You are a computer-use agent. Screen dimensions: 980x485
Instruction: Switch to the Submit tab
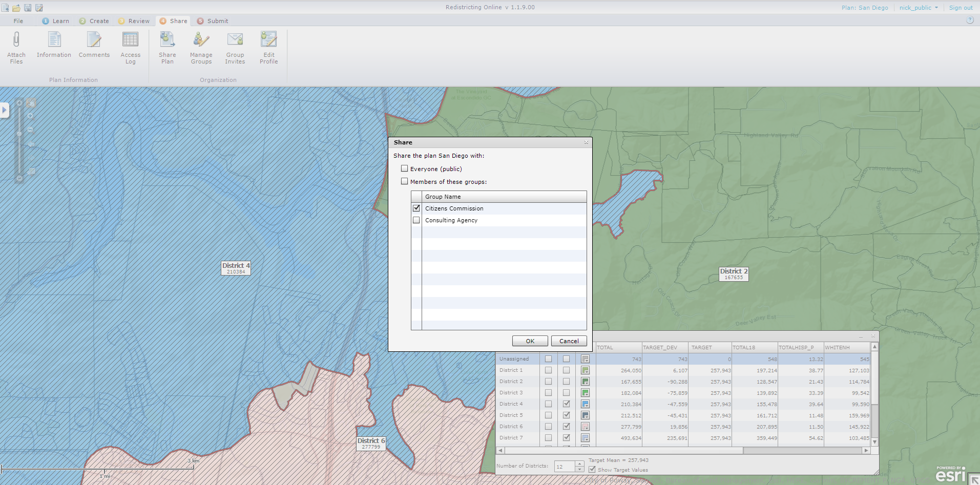point(213,21)
